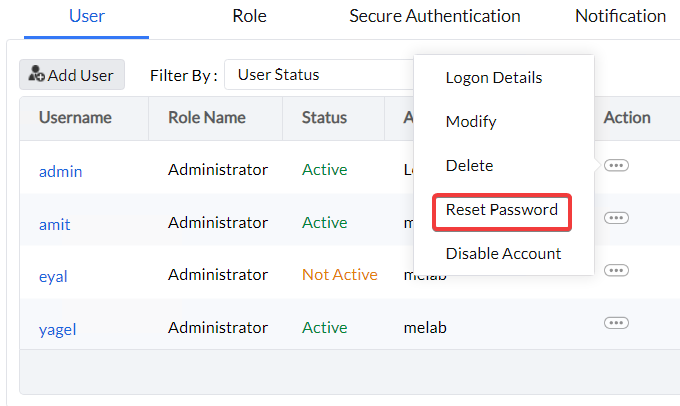Open the action ellipsis for yagel
680x406 pixels.
(x=617, y=322)
